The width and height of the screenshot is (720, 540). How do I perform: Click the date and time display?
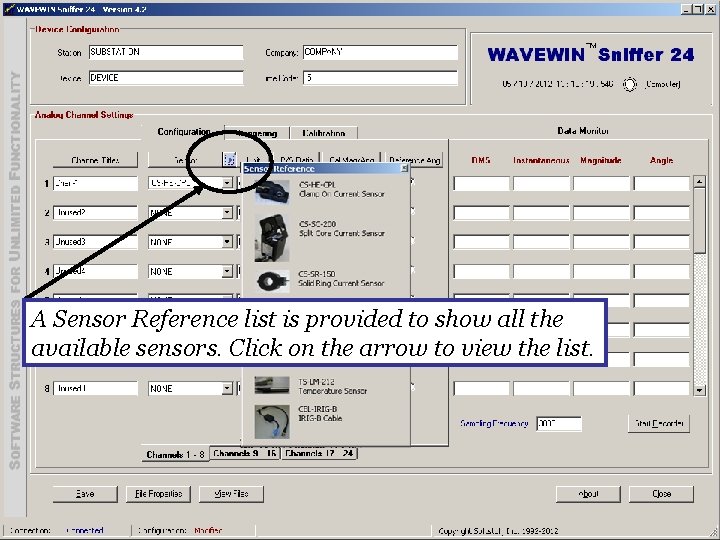pos(557,84)
